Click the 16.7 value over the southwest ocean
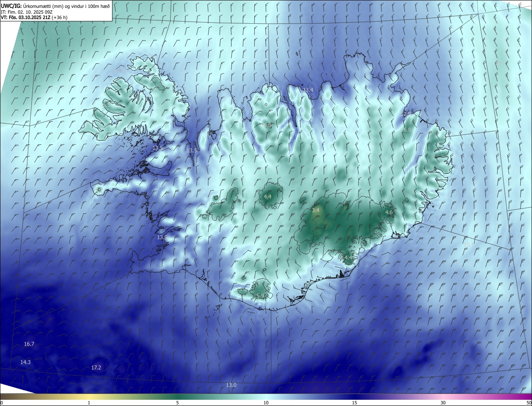532x406 pixels. 29,344
